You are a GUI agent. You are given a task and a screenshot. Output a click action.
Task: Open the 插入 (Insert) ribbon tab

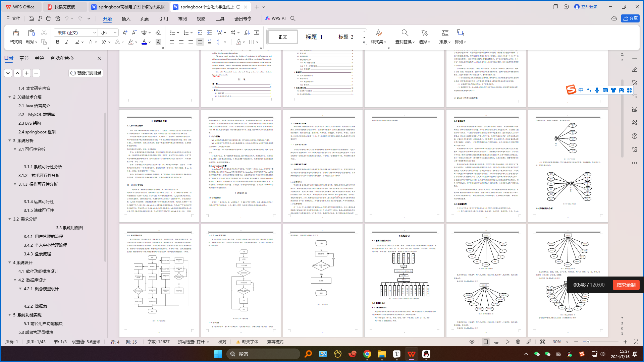click(126, 18)
